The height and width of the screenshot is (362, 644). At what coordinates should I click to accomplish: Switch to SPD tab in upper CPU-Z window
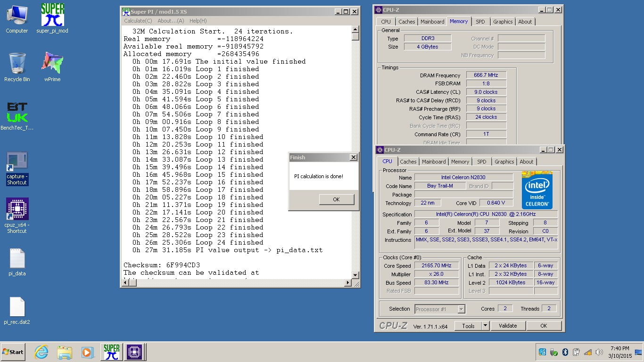point(480,22)
